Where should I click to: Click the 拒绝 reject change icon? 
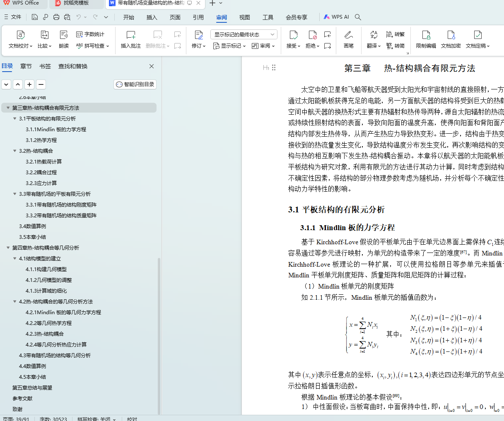click(x=312, y=35)
